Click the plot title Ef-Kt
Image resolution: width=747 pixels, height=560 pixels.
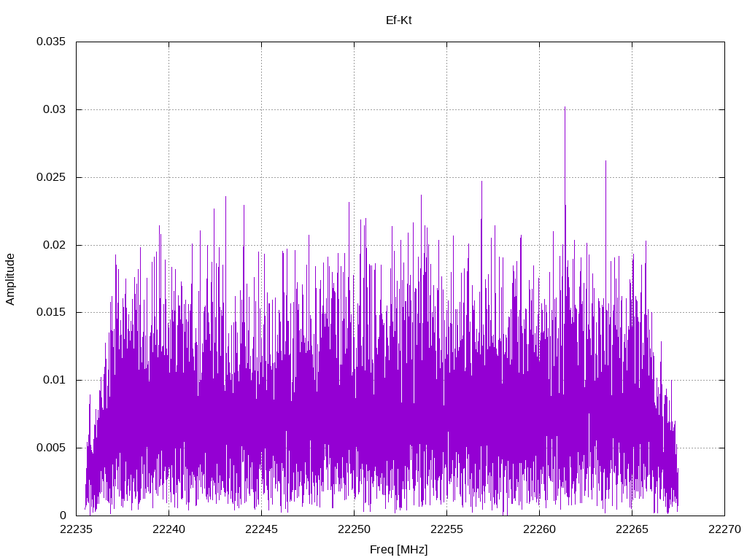pos(399,20)
